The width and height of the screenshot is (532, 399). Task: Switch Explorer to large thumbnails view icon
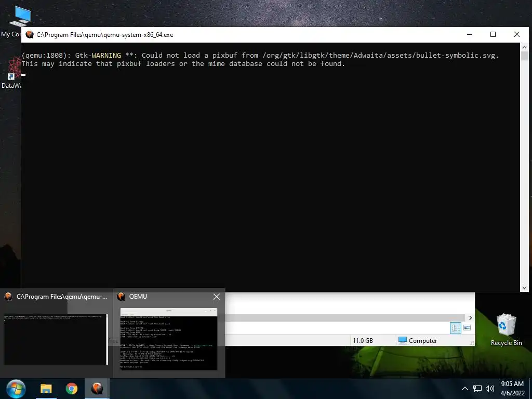[467, 328]
